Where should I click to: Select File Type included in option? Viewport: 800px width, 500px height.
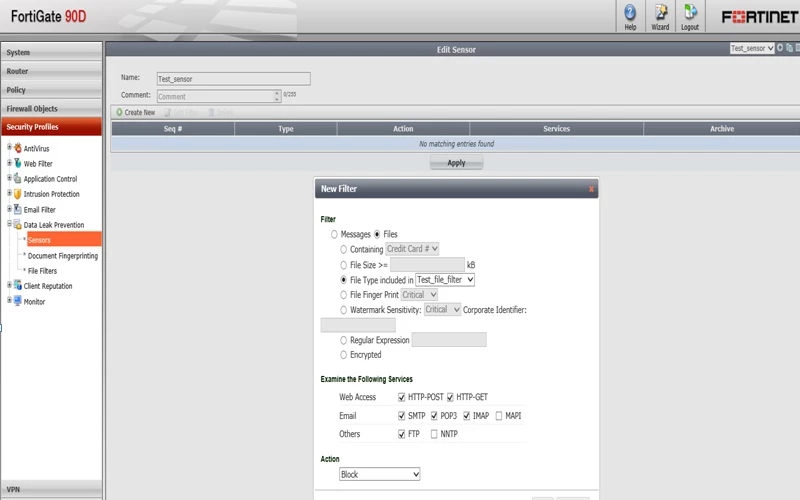coord(343,280)
